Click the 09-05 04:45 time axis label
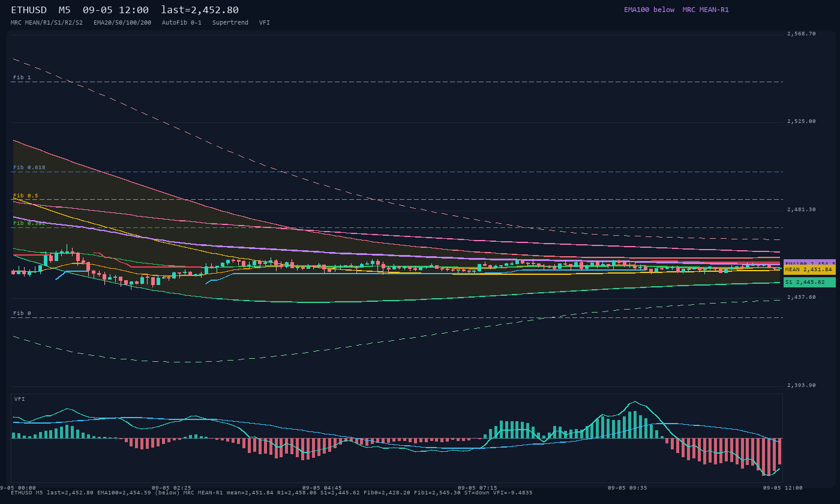This screenshot has width=840, height=504. coord(322,488)
